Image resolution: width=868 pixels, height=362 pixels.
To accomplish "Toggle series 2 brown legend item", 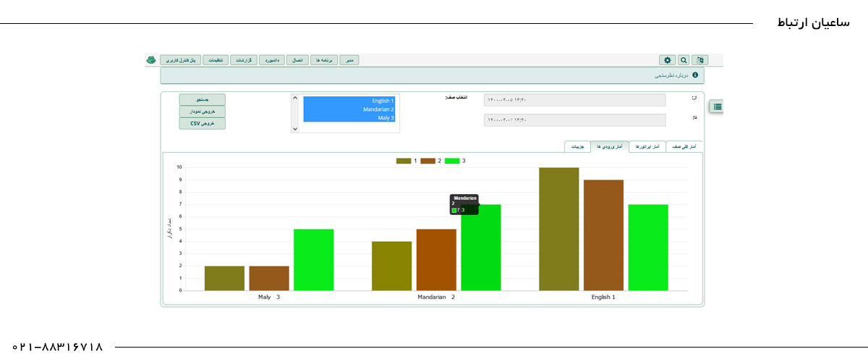I will click(x=430, y=161).
